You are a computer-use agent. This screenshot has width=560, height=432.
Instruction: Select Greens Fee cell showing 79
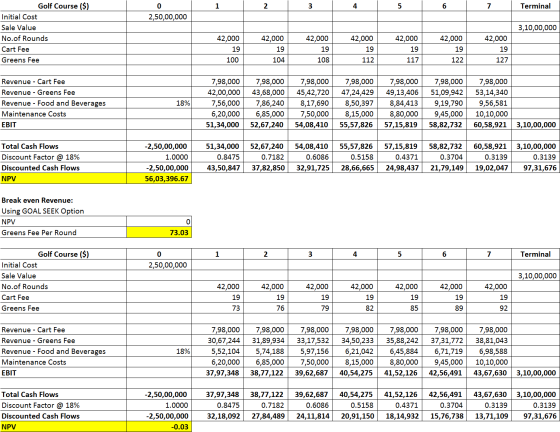click(x=310, y=308)
